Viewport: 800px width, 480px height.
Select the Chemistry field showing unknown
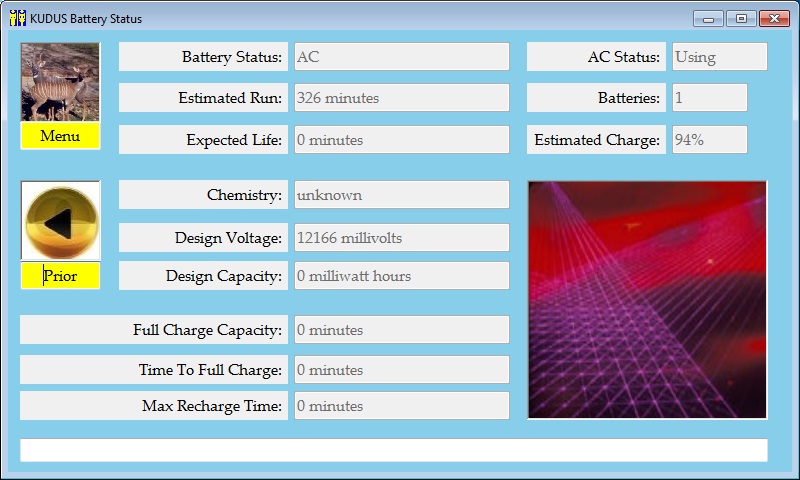point(401,195)
